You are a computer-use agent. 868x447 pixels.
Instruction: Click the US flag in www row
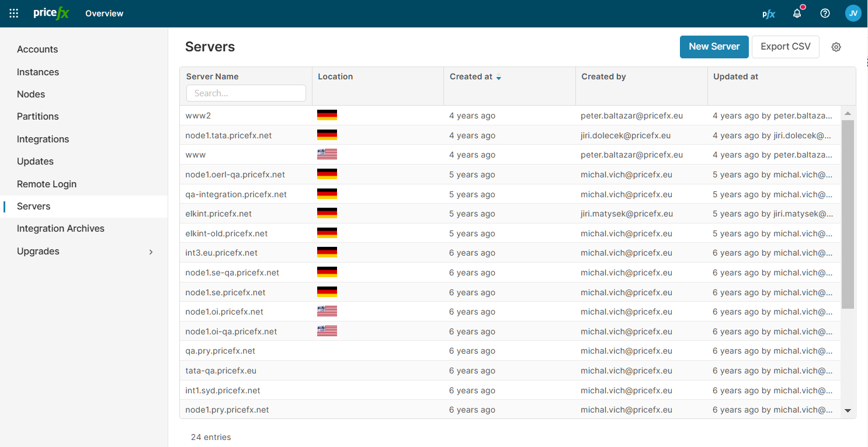coord(327,155)
